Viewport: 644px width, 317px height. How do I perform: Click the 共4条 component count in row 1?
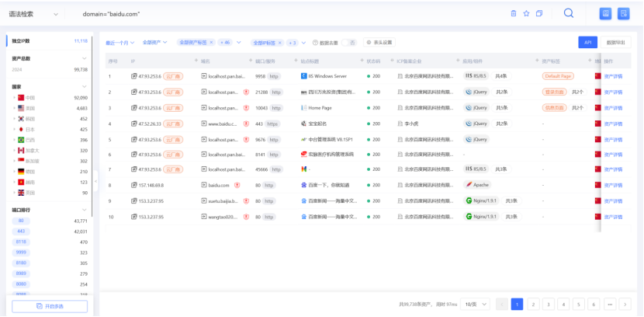(501, 76)
